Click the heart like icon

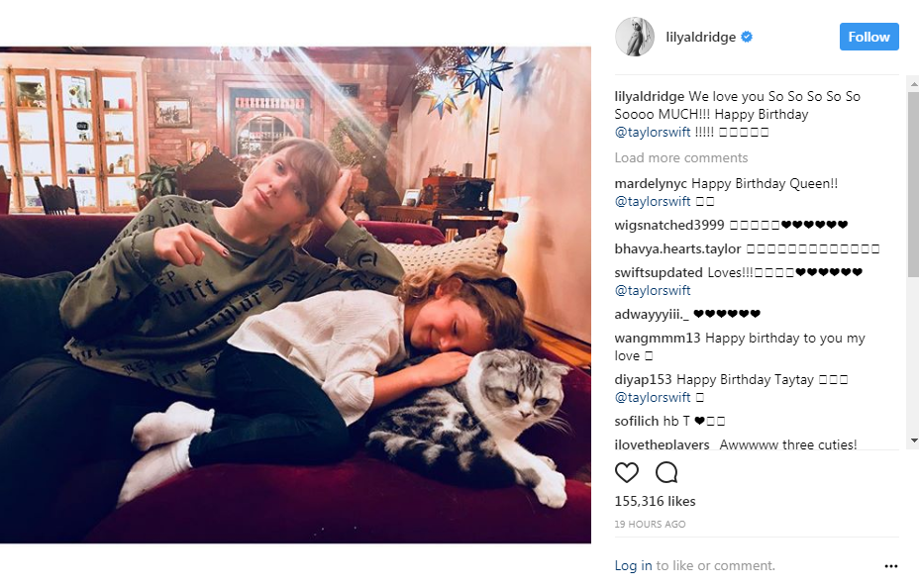coord(627,472)
